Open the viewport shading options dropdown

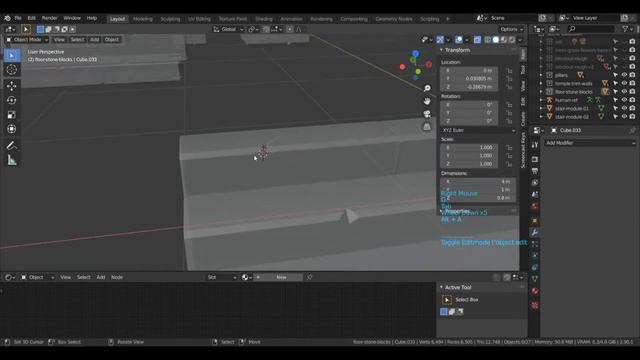click(520, 40)
